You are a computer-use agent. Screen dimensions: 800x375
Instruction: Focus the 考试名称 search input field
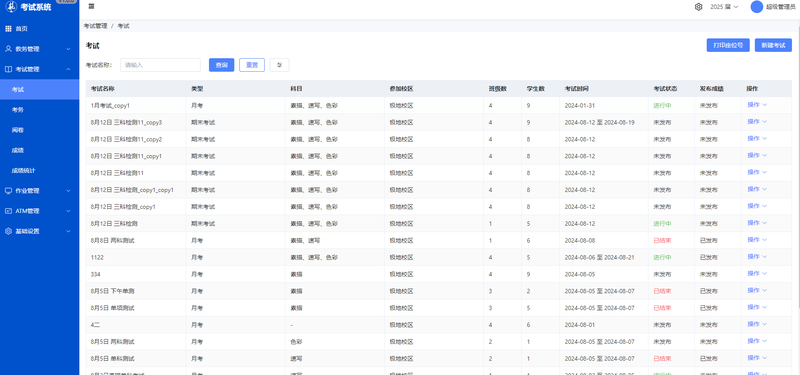coord(160,65)
